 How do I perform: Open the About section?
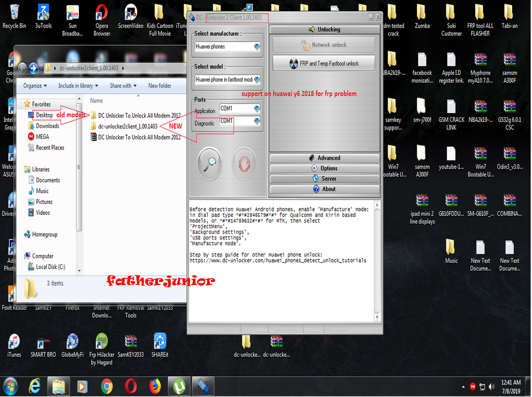(x=325, y=189)
